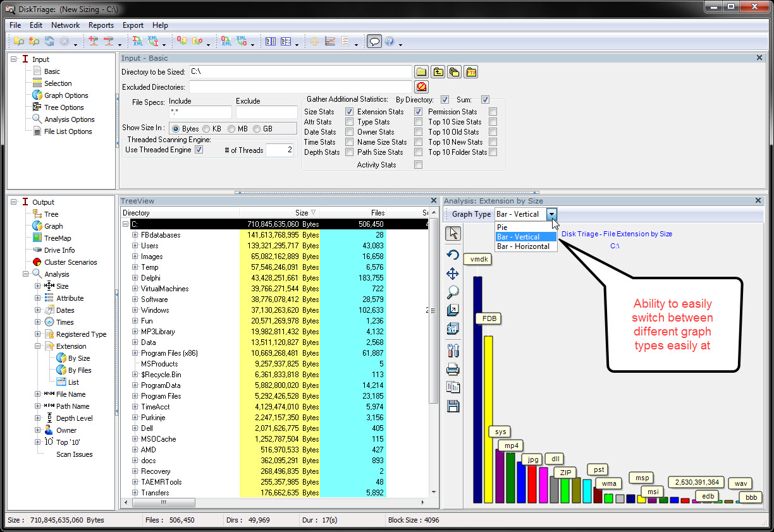Click the dark blue vmdk bar
This screenshot has width=774, height=532.
click(x=477, y=389)
